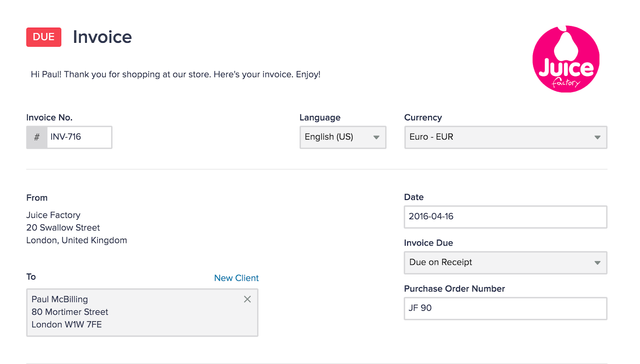Open the Due on Receipt dropdown

click(x=500, y=263)
